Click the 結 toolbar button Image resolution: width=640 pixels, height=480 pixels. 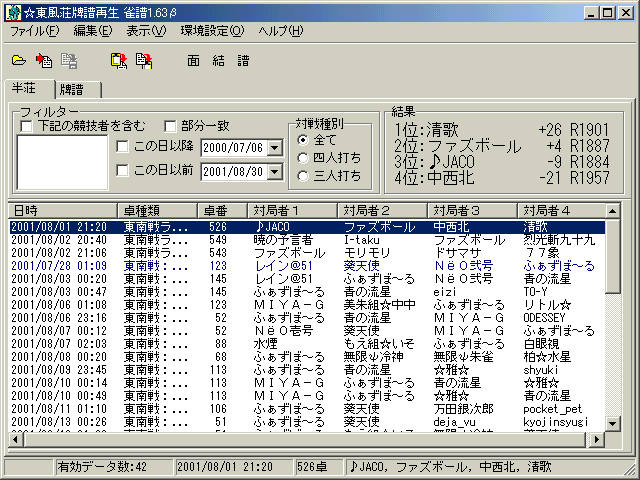(218, 60)
